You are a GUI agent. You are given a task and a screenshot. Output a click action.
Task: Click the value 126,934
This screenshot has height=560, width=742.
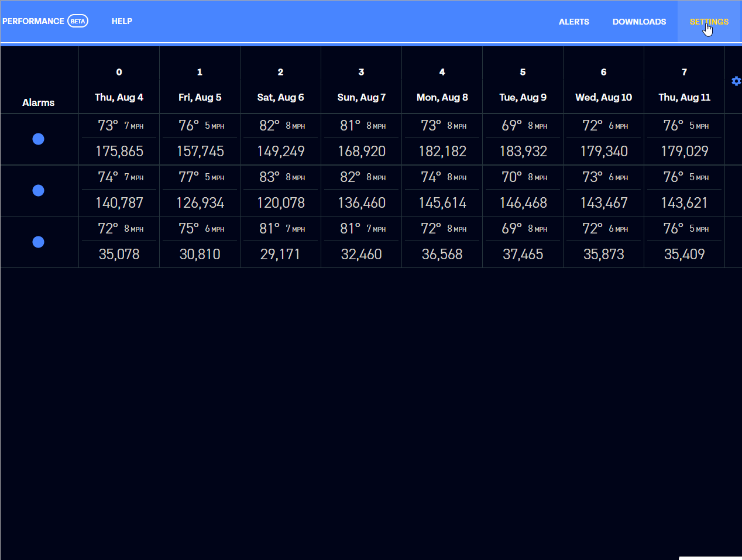pos(200,203)
